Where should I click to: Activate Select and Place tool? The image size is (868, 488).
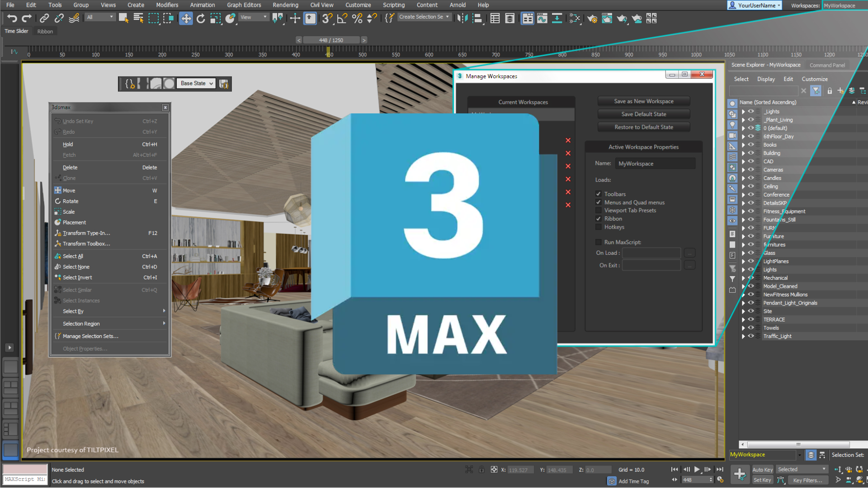[x=231, y=18]
